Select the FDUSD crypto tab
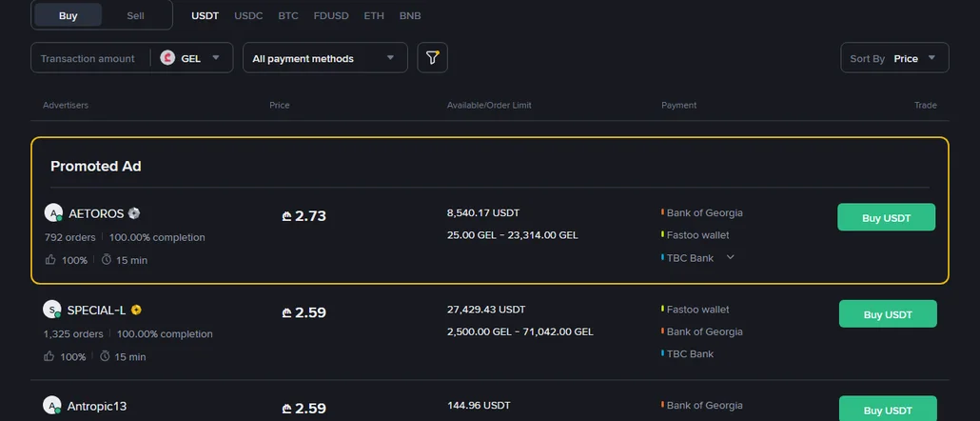 pyautogui.click(x=331, y=15)
